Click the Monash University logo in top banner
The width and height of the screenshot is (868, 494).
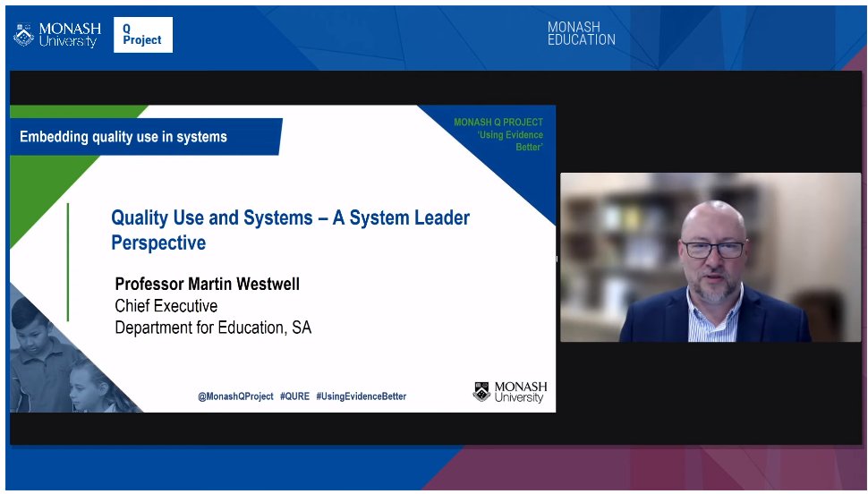pyautogui.click(x=57, y=35)
